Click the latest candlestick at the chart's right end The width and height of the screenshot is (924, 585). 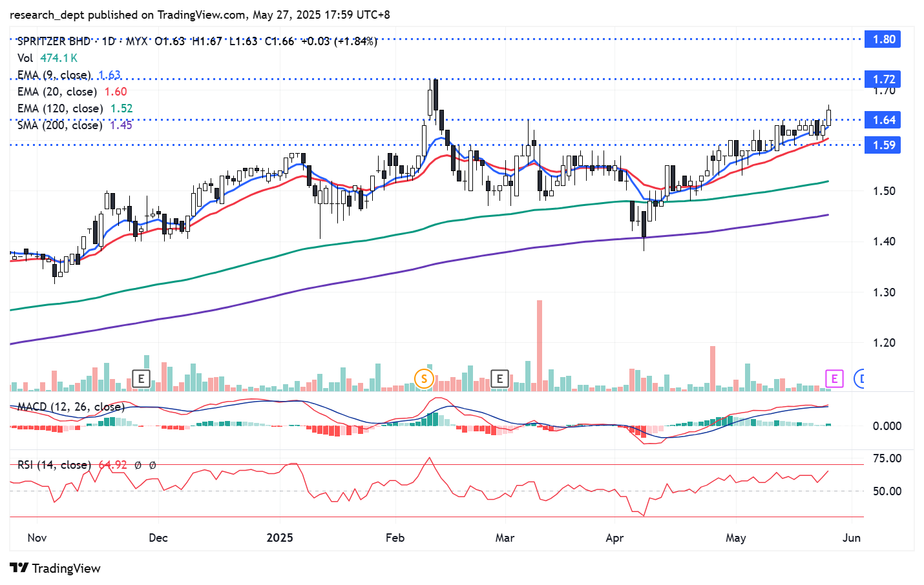pos(828,117)
